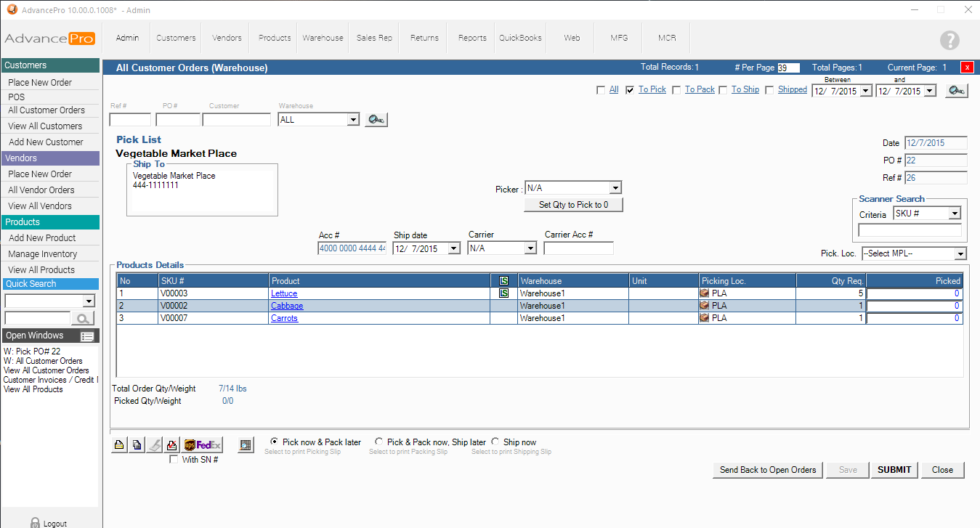Open the Lettuce product link
Screen dimensions: 980x528
click(x=284, y=293)
